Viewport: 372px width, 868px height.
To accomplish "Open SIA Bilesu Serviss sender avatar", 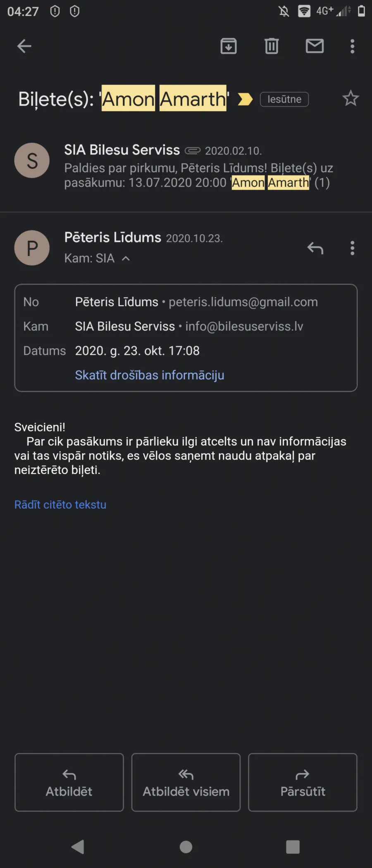I will click(32, 160).
